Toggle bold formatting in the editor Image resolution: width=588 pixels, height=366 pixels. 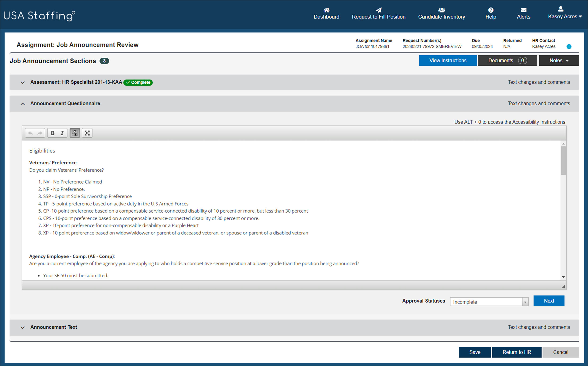click(x=52, y=133)
